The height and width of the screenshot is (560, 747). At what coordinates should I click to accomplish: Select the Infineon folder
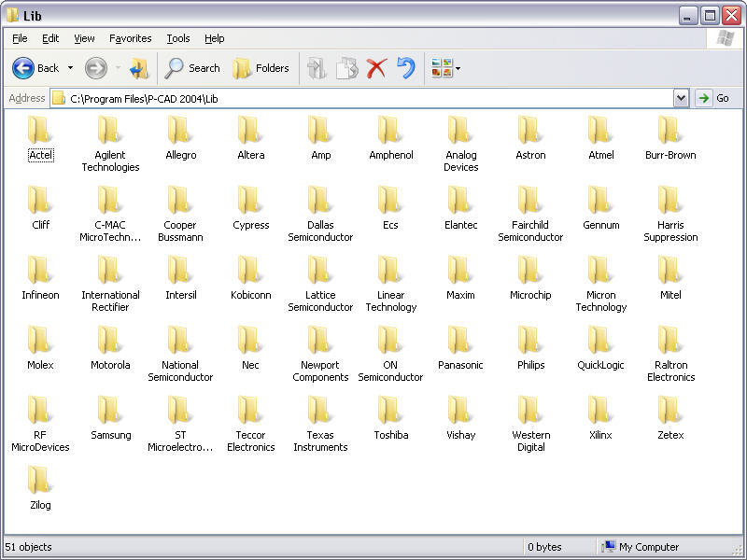tap(40, 278)
